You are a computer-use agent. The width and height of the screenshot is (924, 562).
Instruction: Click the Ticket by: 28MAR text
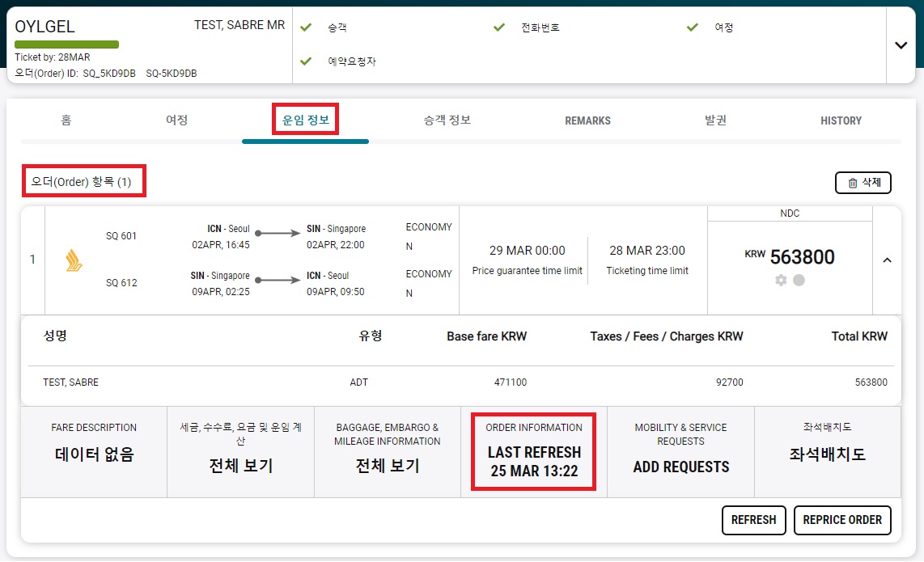click(53, 57)
